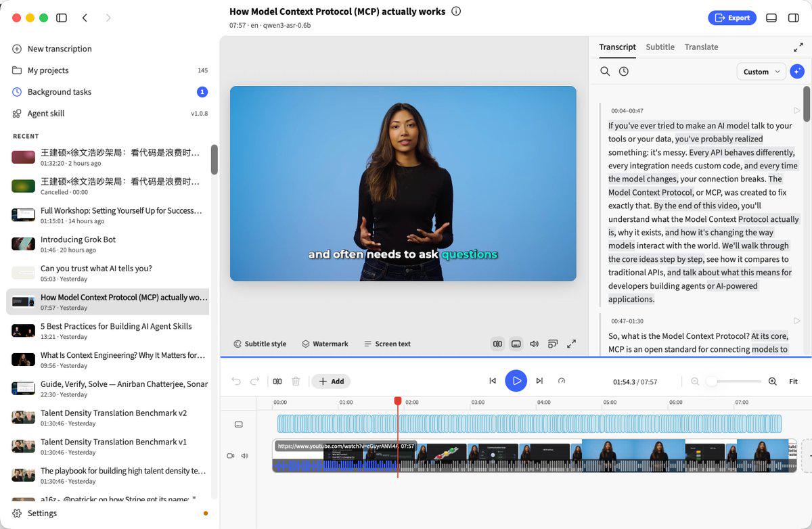Open picture-in-picture icon under video

[x=553, y=344]
